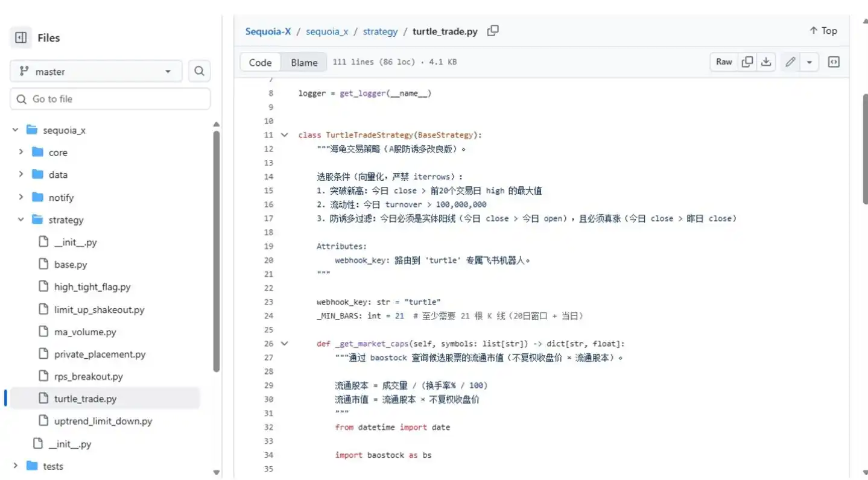Click the page vertical scrollbar thumb
868x480 pixels.
(866, 149)
